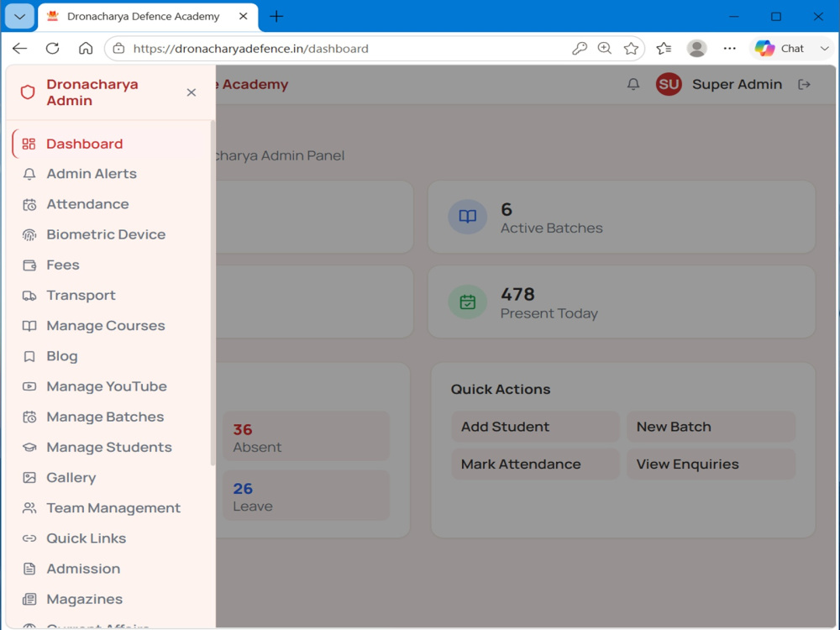The height and width of the screenshot is (630, 840).
Task: Click the Magazines newspaper icon
Action: [29, 599]
